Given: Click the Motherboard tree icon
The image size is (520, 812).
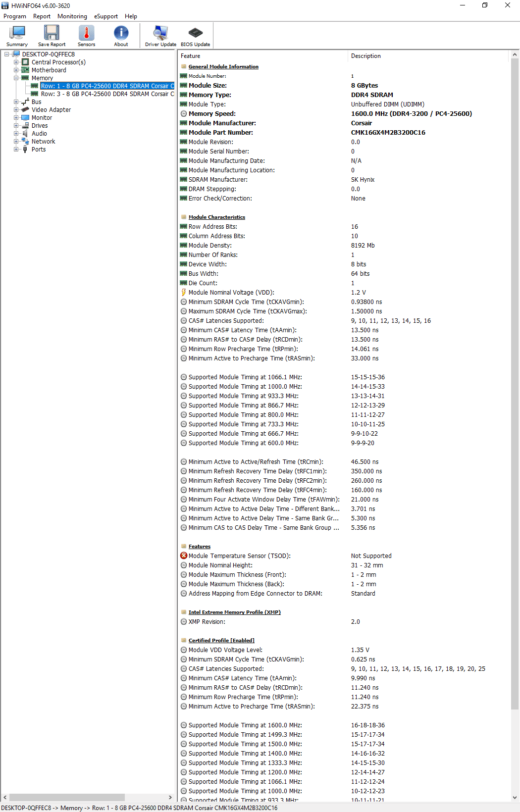Looking at the screenshot, I should click(x=25, y=70).
